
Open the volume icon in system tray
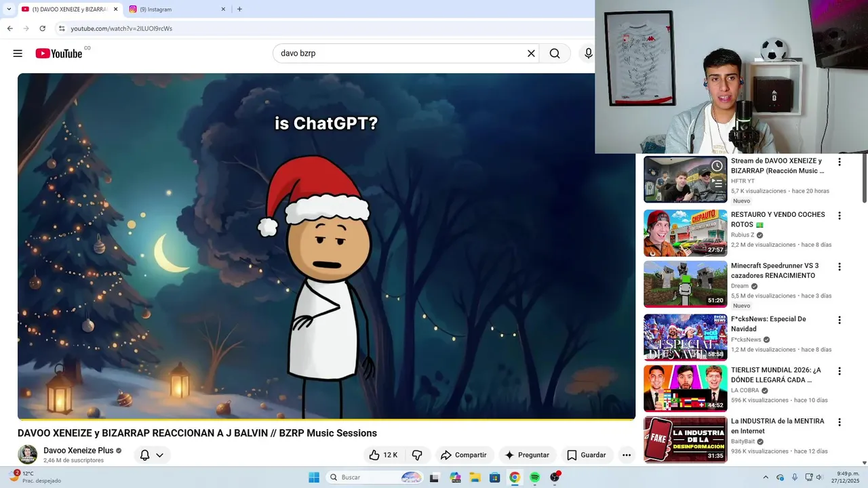[820, 477]
